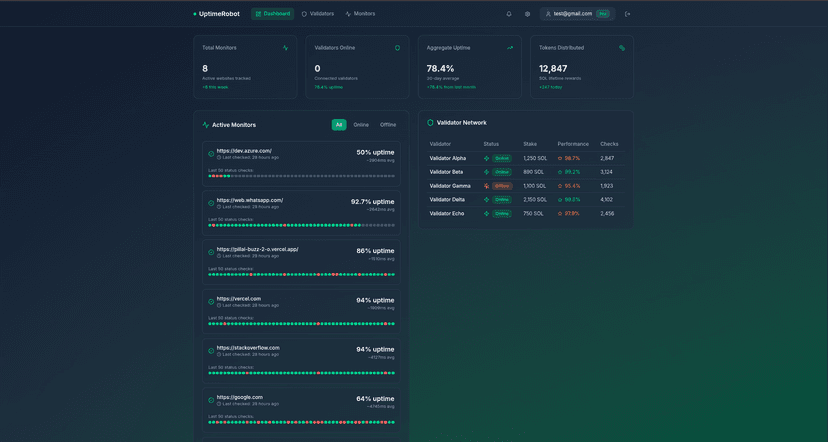Select the Validator Delta table row
This screenshot has width=828, height=442.
(524, 199)
